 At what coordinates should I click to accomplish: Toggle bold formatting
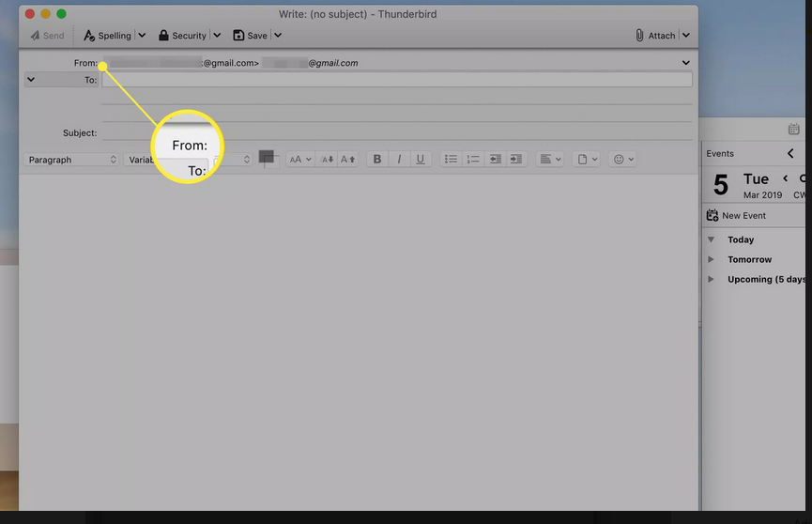377,159
